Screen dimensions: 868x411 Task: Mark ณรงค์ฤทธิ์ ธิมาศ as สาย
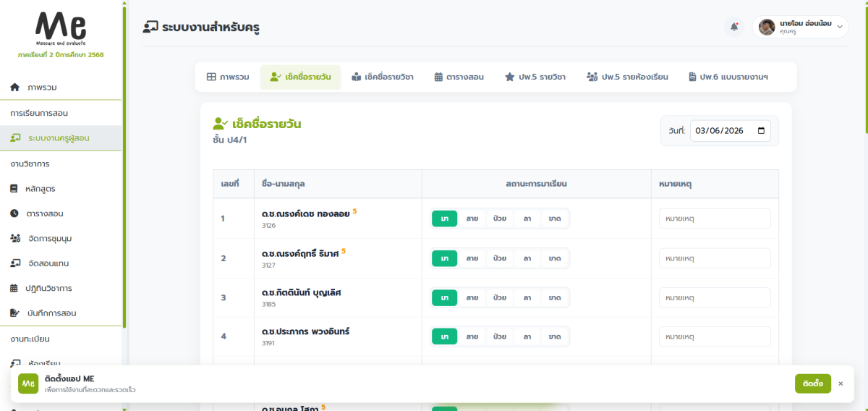tap(472, 258)
